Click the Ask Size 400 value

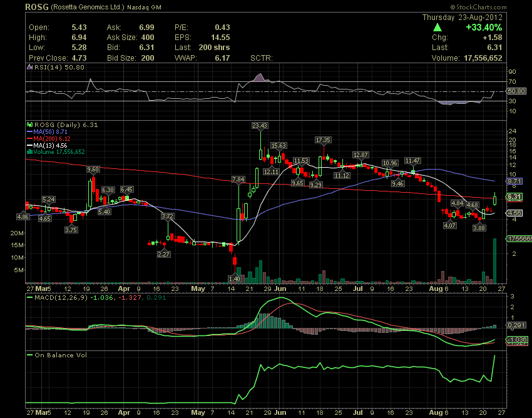[x=148, y=38]
